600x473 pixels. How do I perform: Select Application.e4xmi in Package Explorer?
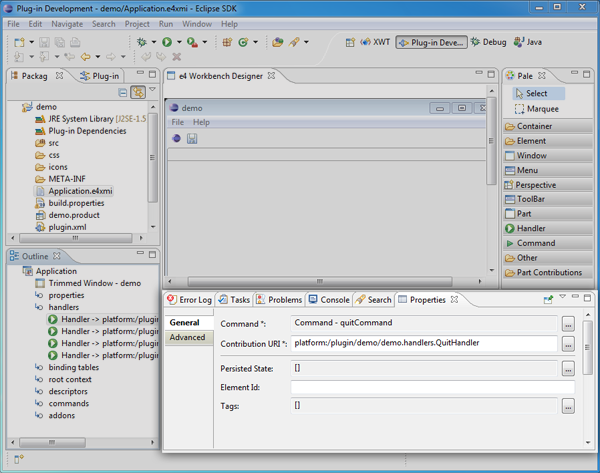click(80, 191)
